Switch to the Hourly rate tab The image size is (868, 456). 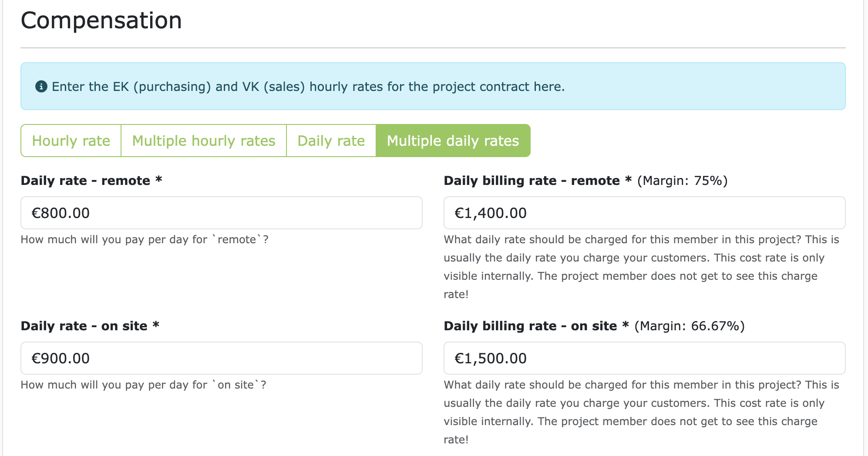pyautogui.click(x=71, y=140)
